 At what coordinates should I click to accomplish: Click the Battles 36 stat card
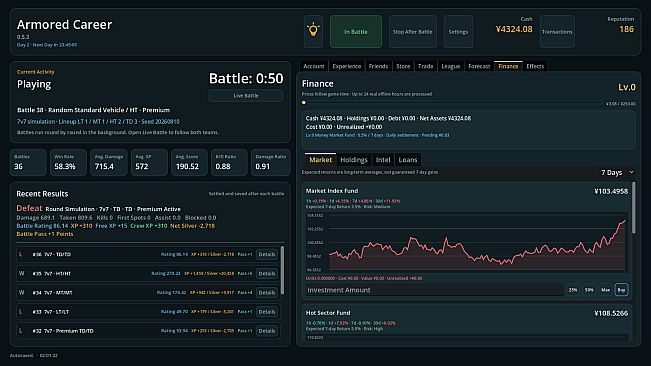click(x=28, y=162)
